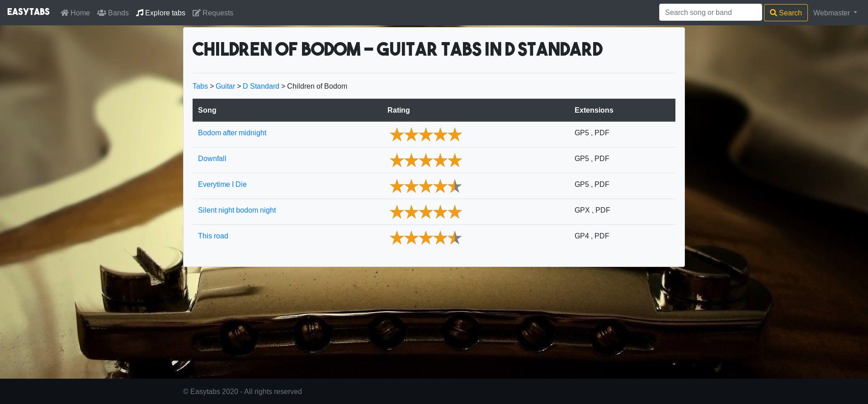
Task: Go to the Requests page
Action: point(217,13)
